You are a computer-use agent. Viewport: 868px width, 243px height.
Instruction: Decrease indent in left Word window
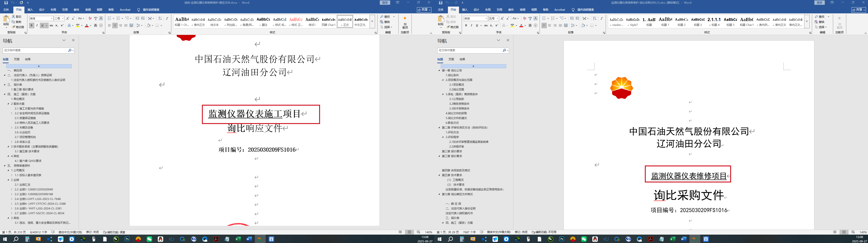137,18
